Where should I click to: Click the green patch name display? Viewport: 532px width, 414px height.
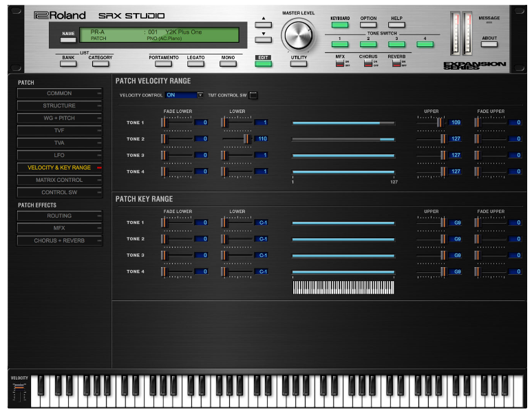[159, 35]
